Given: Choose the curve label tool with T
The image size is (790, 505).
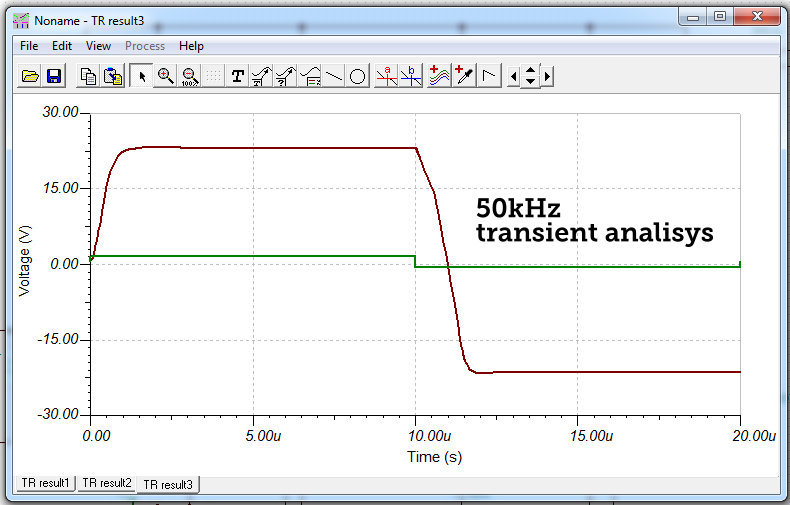Looking at the screenshot, I should (261, 76).
